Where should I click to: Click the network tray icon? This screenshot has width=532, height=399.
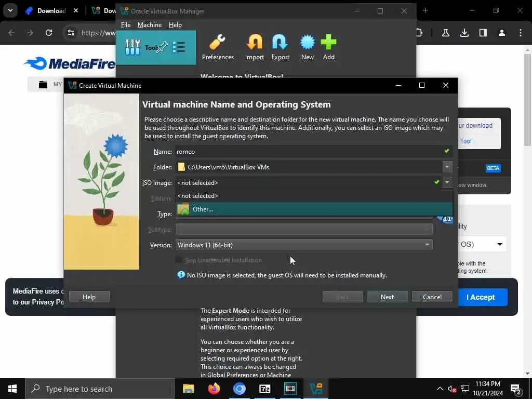[x=465, y=389]
